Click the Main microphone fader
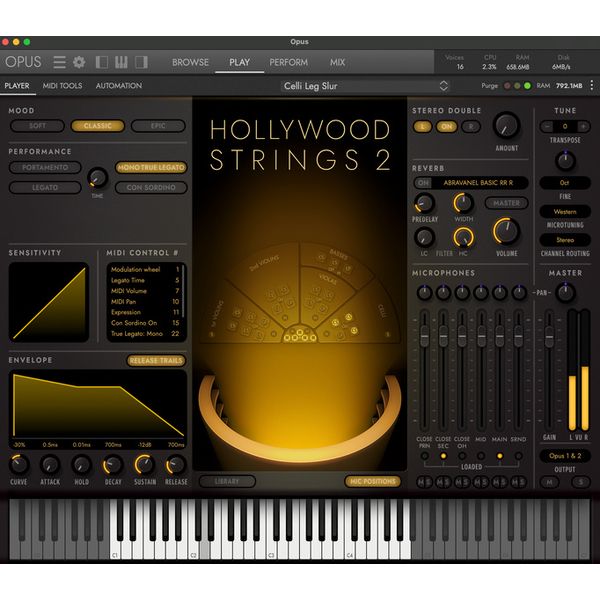This screenshot has width=600, height=600. pyautogui.click(x=499, y=335)
